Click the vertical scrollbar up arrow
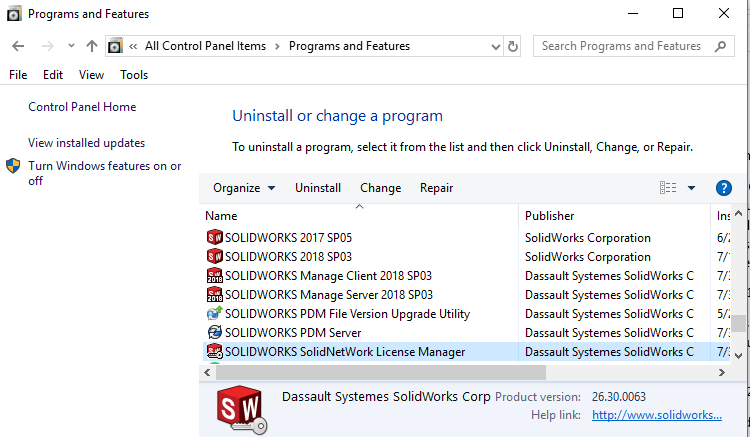 click(x=739, y=214)
